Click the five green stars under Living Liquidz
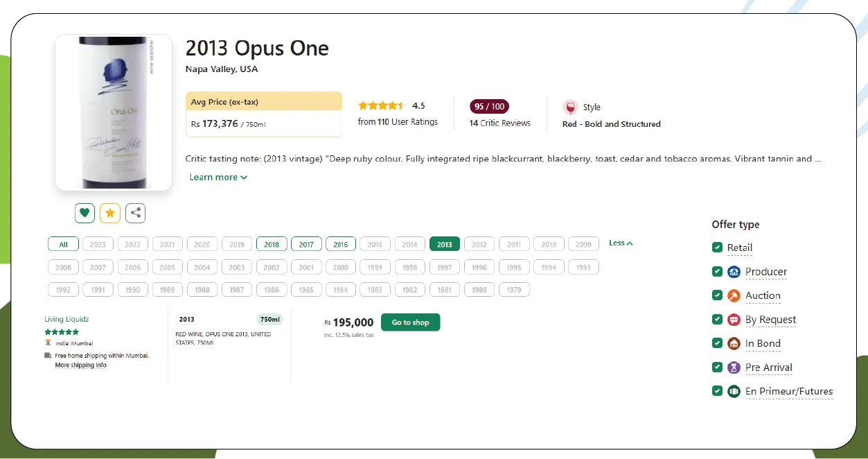Screen dimensions: 868x459 coord(62,332)
